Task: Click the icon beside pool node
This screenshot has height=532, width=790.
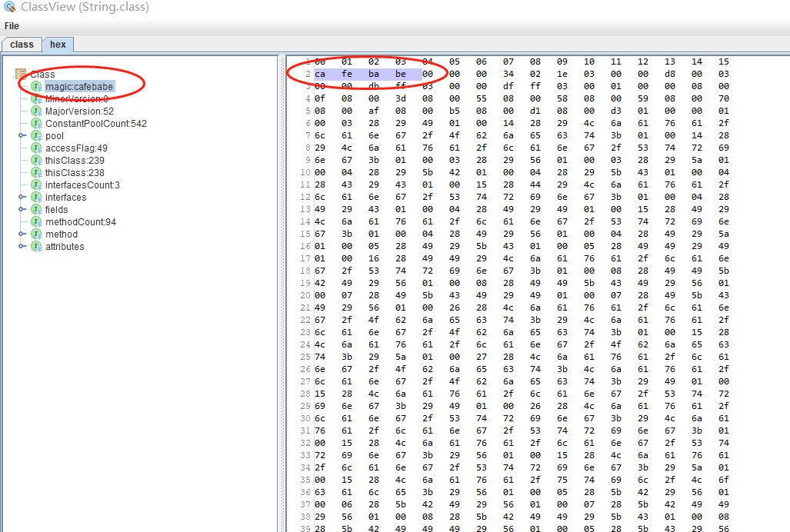Action: [36, 136]
